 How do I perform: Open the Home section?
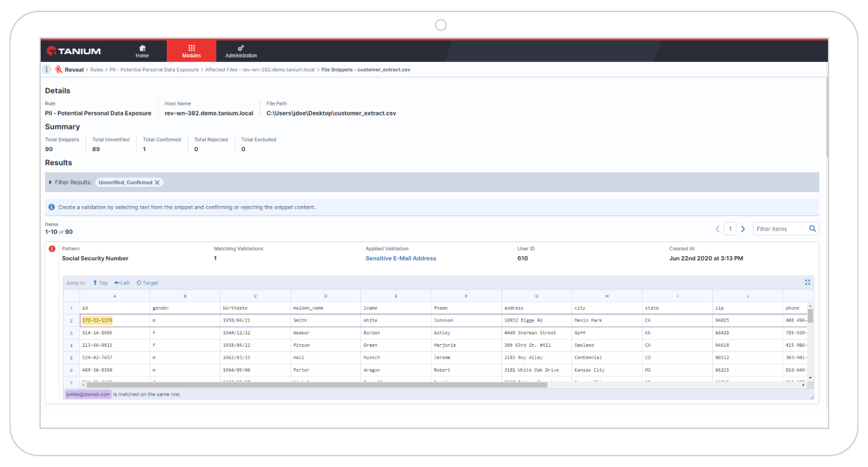pyautogui.click(x=142, y=51)
